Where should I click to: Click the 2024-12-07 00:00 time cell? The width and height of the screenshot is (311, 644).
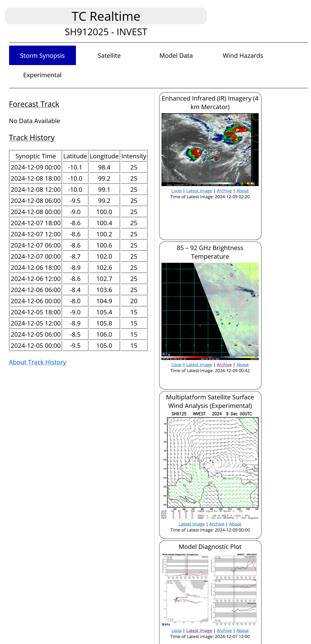pyautogui.click(x=36, y=256)
